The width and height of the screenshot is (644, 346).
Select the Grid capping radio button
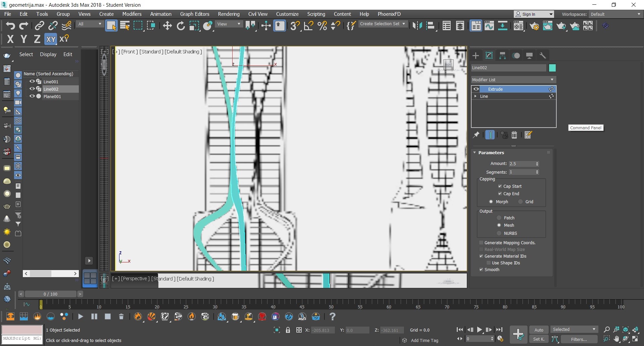click(x=521, y=202)
